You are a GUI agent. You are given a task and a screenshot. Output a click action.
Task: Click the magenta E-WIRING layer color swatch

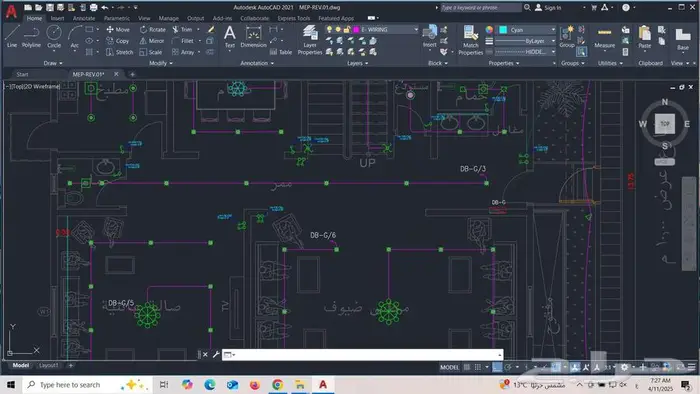(356, 29)
